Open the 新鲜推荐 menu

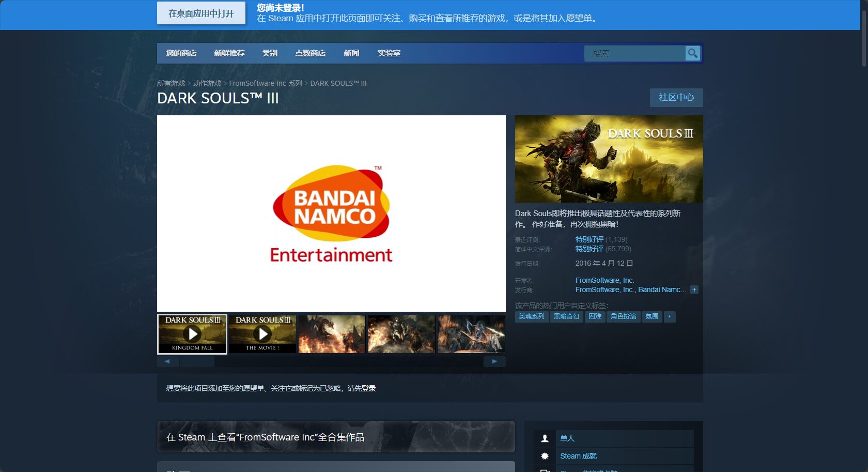click(229, 53)
